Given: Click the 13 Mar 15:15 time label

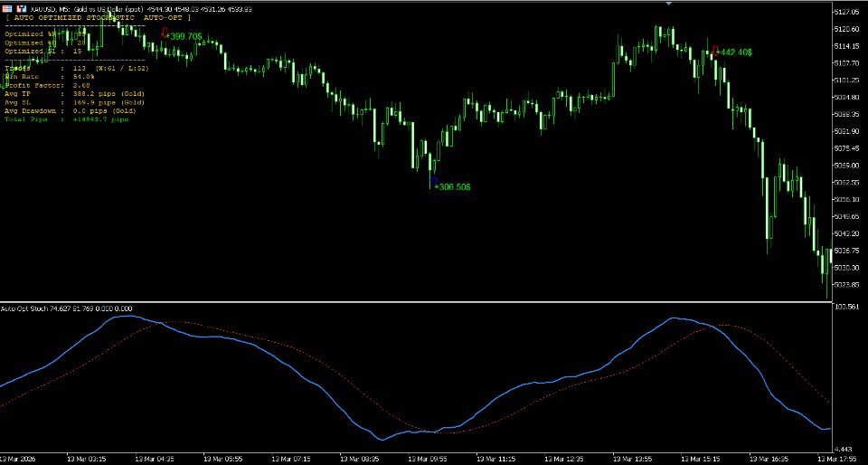Looking at the screenshot, I should pyautogui.click(x=700, y=459).
